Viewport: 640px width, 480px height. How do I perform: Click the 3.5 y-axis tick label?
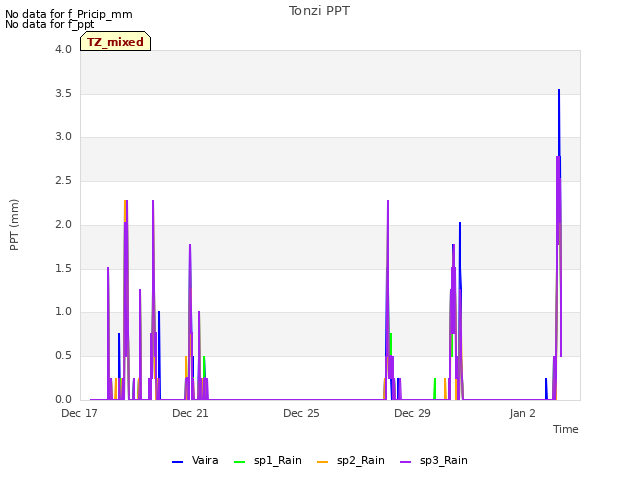coord(63,93)
